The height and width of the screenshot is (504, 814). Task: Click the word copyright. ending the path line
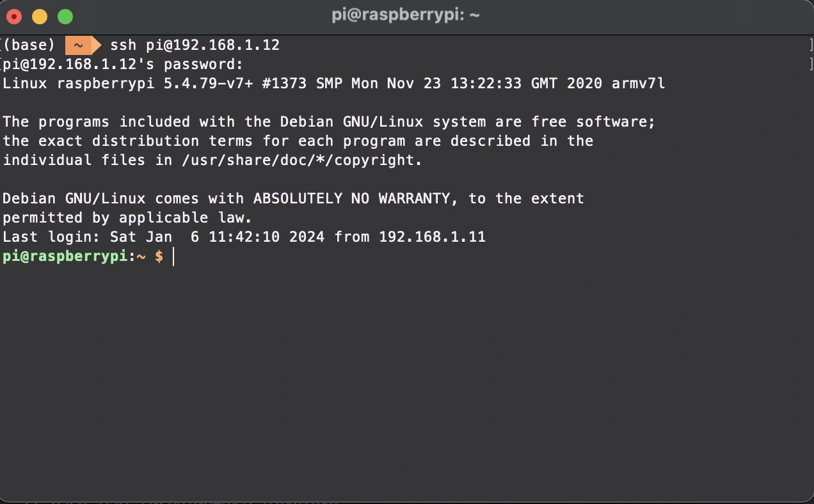[383, 161]
